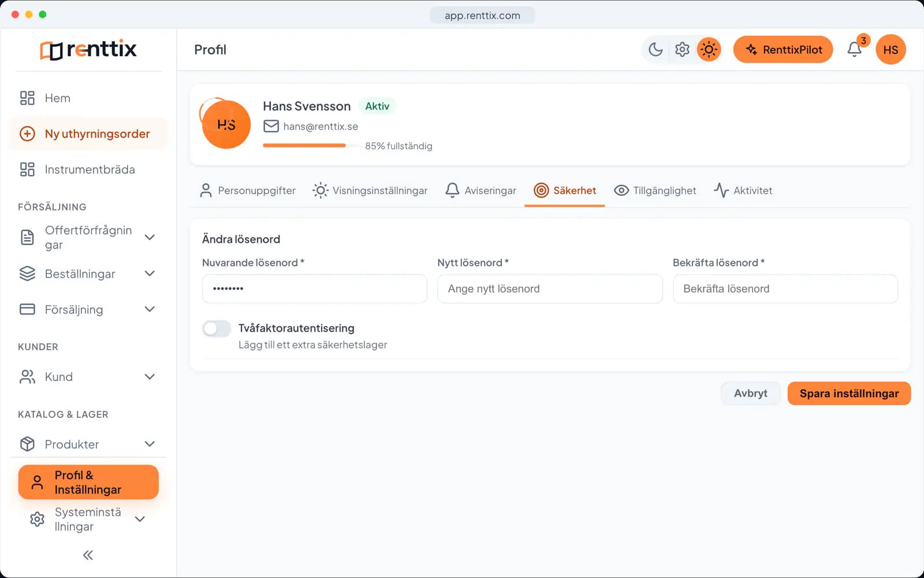Click the Produkter box icon
924x578 pixels.
coord(27,444)
